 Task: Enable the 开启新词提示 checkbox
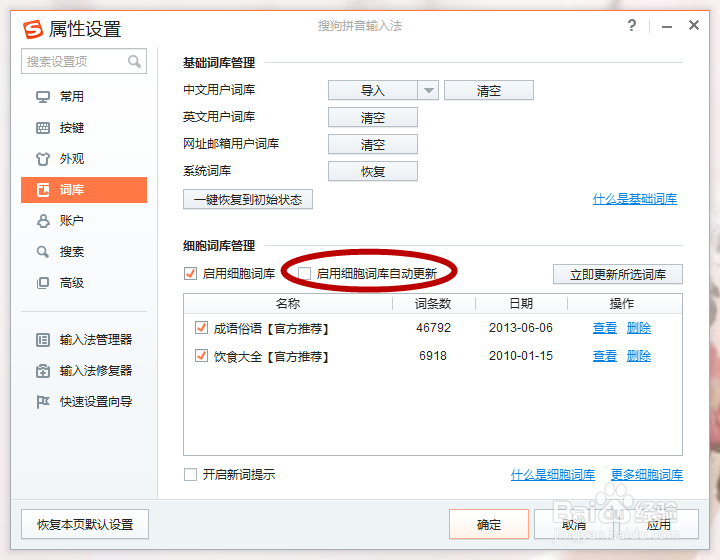click(190, 474)
